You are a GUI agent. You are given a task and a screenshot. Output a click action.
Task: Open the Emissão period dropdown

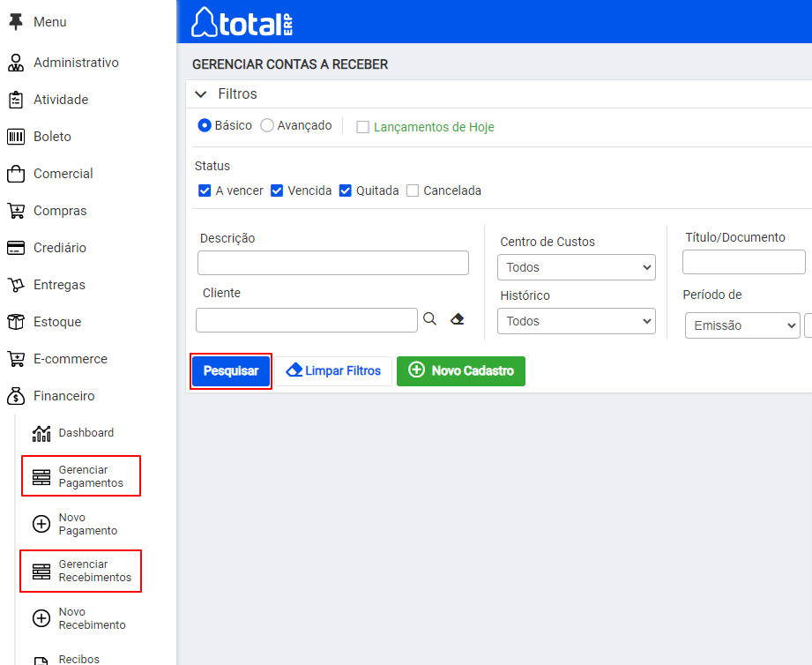(742, 325)
